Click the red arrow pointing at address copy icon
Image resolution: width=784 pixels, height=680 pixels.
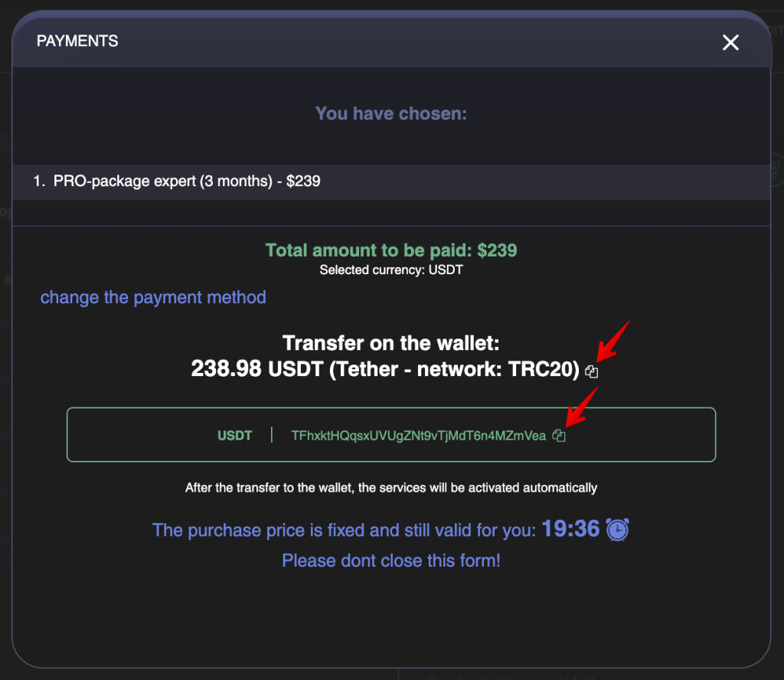tap(582, 407)
